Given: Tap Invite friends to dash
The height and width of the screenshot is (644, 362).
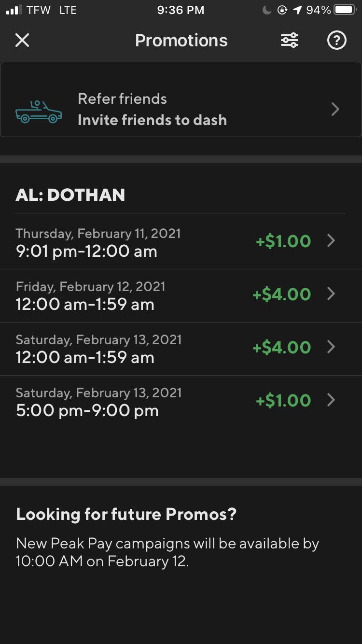Looking at the screenshot, I should point(152,120).
